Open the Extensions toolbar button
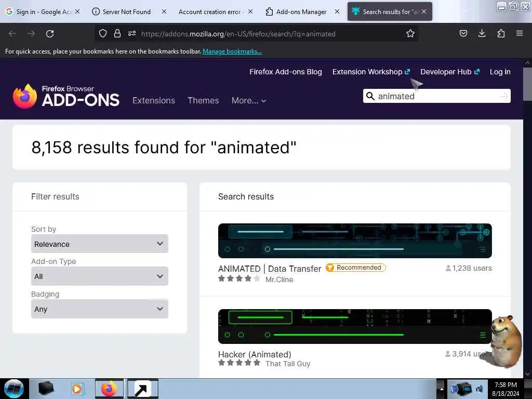The width and height of the screenshot is (532, 399). coord(501,33)
